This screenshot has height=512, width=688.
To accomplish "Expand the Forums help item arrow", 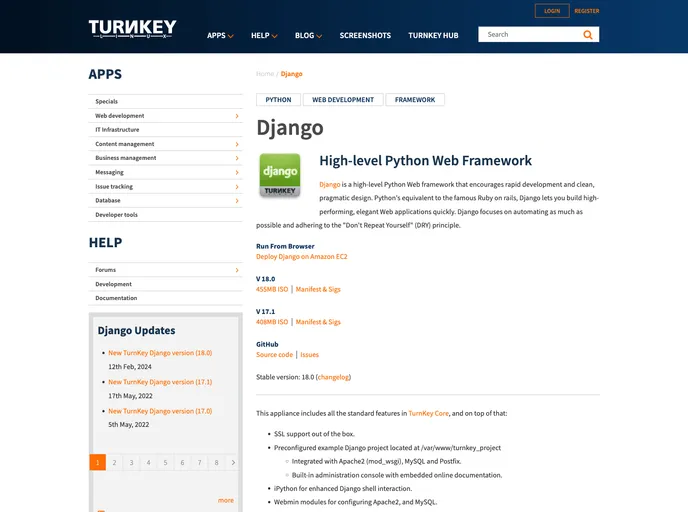I will coord(237,270).
